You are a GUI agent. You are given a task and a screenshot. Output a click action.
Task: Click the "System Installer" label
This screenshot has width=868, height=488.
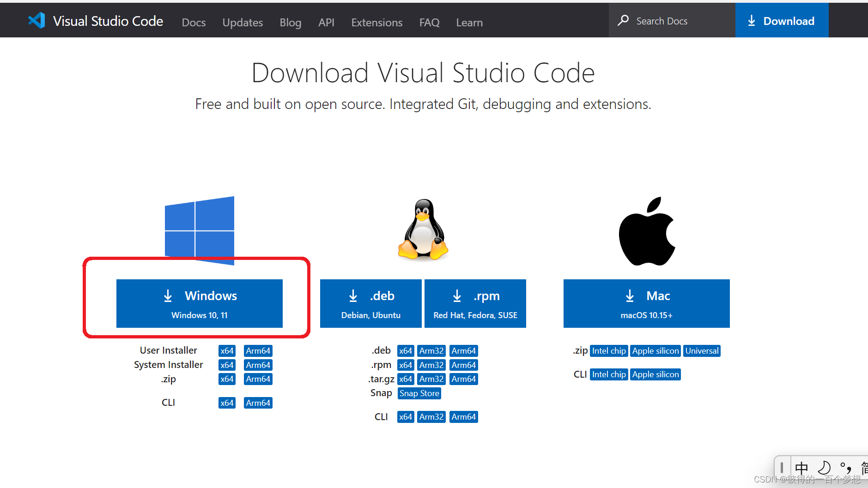pyautogui.click(x=169, y=365)
